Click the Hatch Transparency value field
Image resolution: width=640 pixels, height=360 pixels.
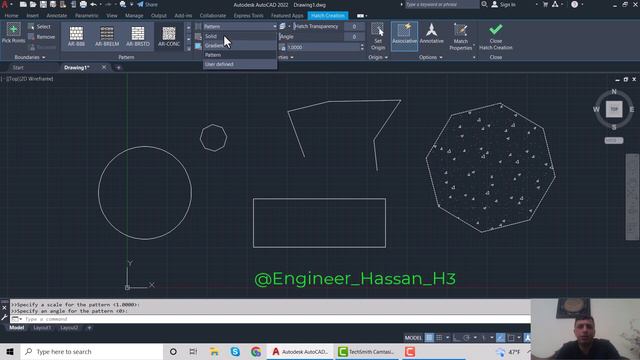click(x=354, y=26)
